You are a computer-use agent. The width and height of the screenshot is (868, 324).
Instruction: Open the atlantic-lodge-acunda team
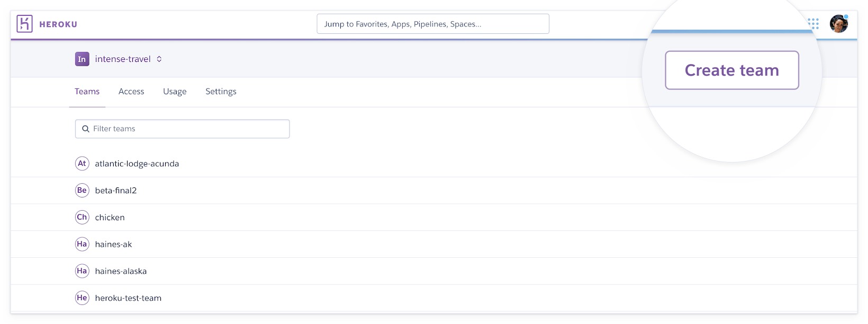137,164
